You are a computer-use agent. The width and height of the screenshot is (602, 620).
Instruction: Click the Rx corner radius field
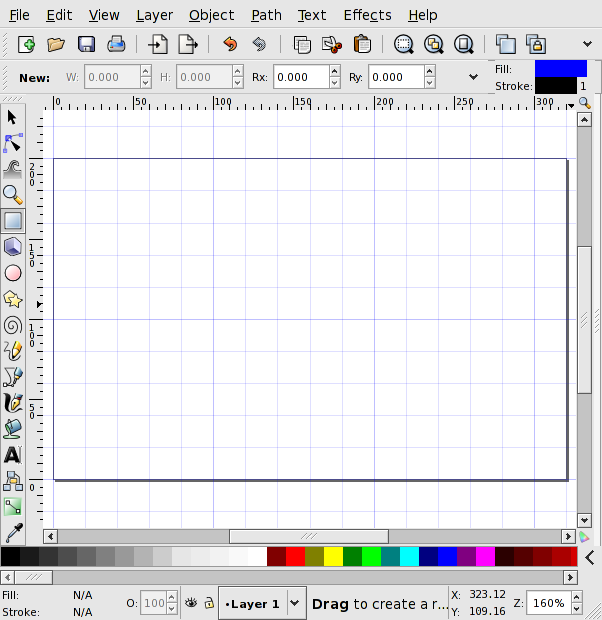click(302, 77)
